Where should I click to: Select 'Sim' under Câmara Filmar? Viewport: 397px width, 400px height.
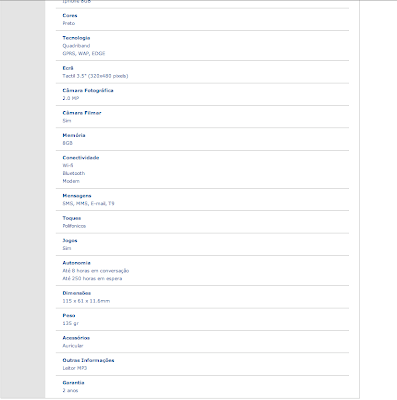(67, 121)
